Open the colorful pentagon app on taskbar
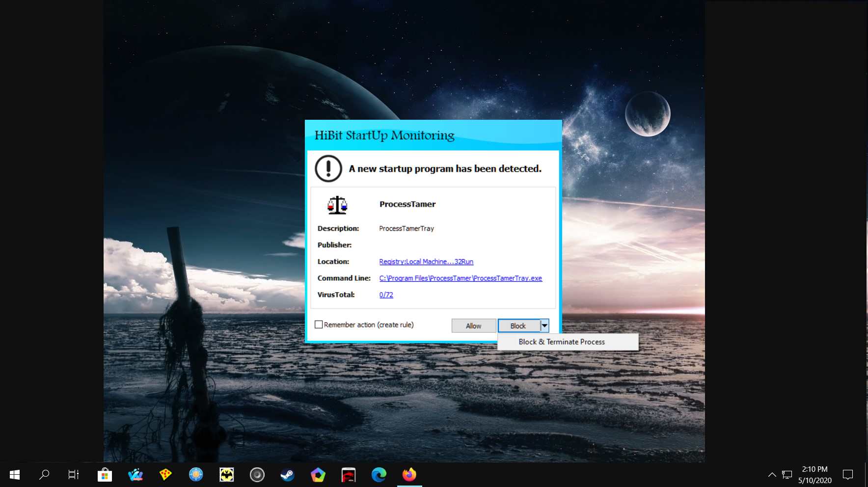This screenshot has height=487, width=868. coord(318,475)
